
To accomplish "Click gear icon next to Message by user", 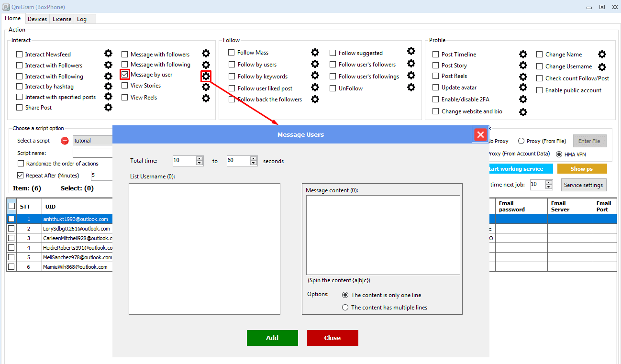I will click(206, 76).
